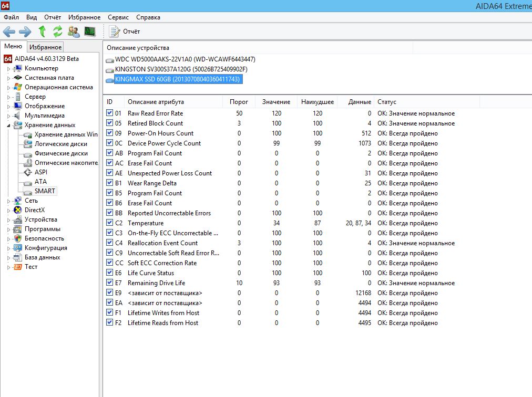
Task: Refresh using the green circular arrows icon
Action: point(58,32)
